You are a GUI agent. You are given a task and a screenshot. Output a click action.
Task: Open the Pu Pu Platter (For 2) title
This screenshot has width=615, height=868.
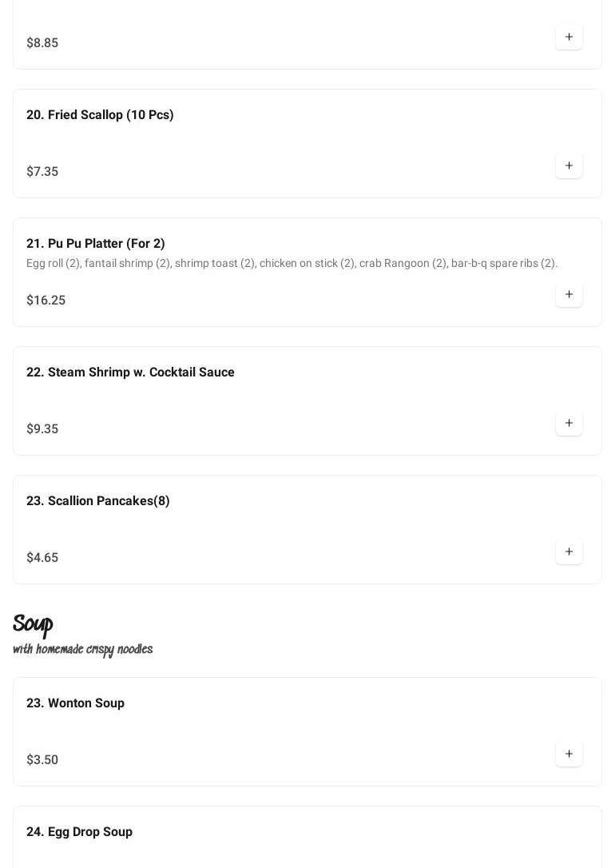tap(96, 244)
